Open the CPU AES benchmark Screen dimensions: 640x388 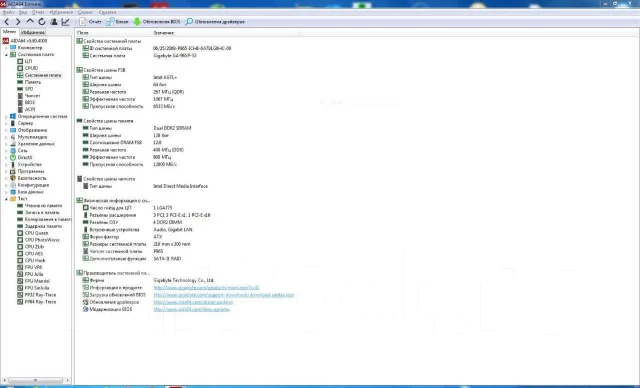[30, 254]
